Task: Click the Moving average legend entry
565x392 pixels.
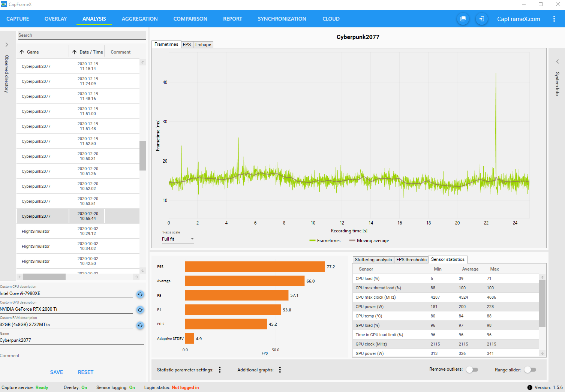Action: [369, 241]
